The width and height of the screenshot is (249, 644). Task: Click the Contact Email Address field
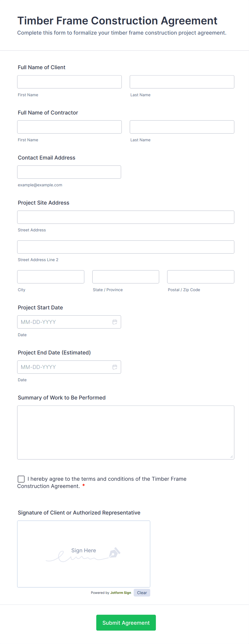point(69,172)
